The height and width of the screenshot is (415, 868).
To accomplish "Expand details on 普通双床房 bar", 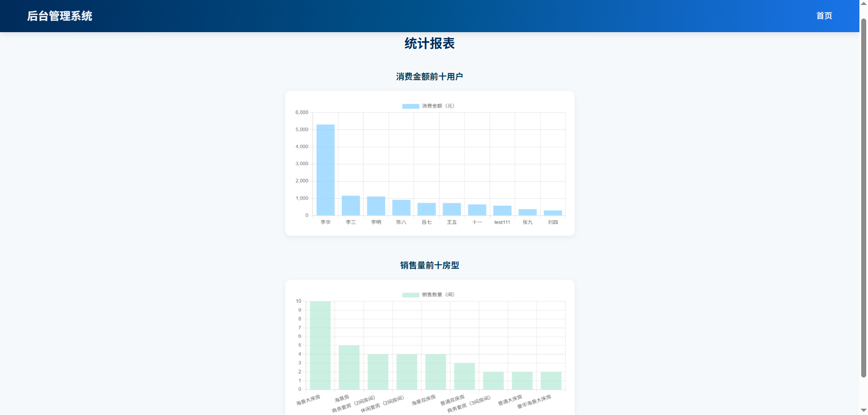I will 464,376.
